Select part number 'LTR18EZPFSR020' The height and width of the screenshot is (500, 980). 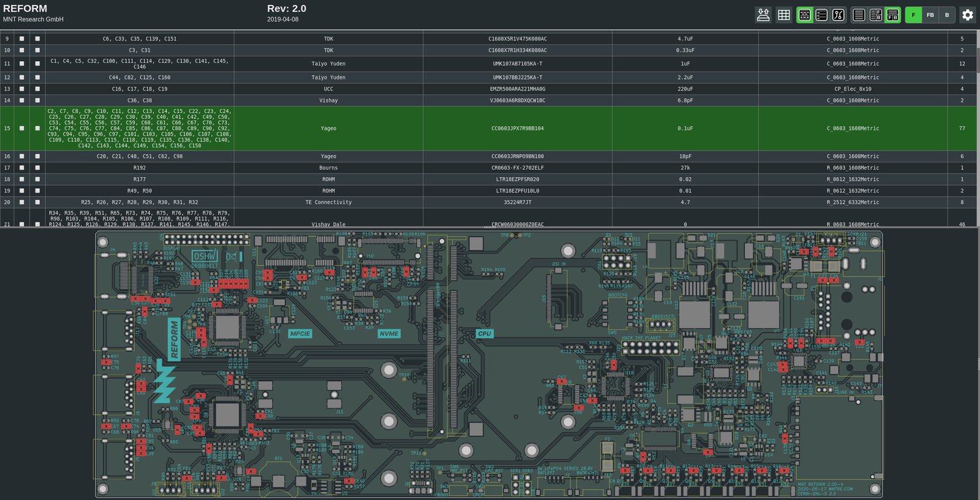point(518,179)
